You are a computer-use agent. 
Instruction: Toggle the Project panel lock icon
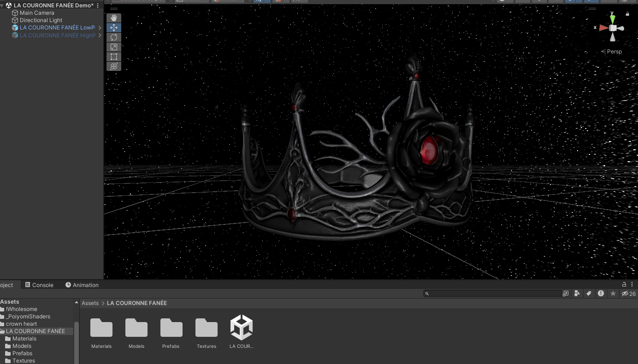(624, 284)
